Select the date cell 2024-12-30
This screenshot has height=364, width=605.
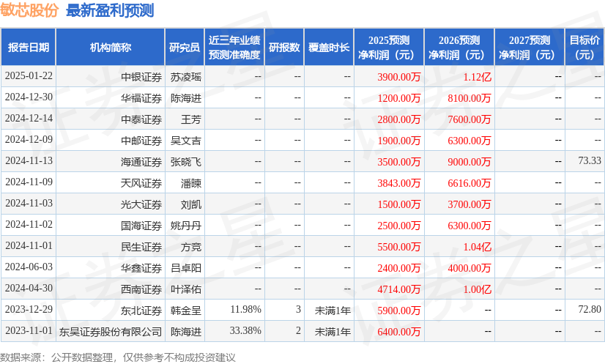point(29,97)
